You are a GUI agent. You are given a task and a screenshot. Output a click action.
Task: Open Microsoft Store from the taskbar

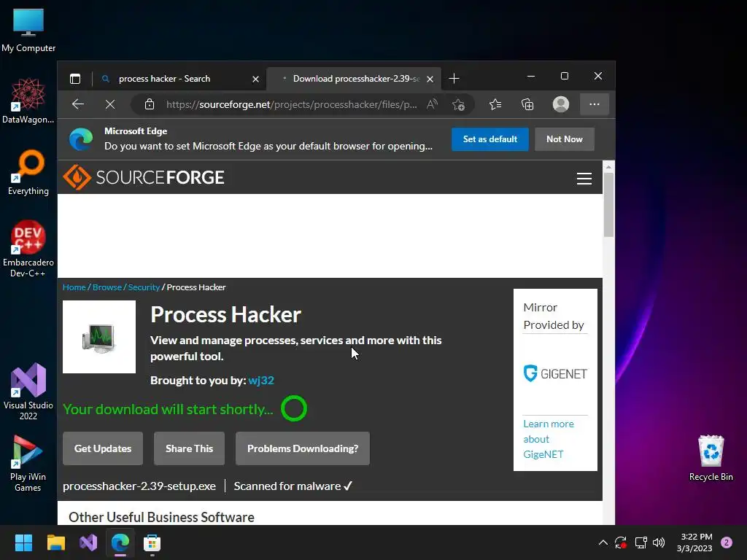pos(152,542)
